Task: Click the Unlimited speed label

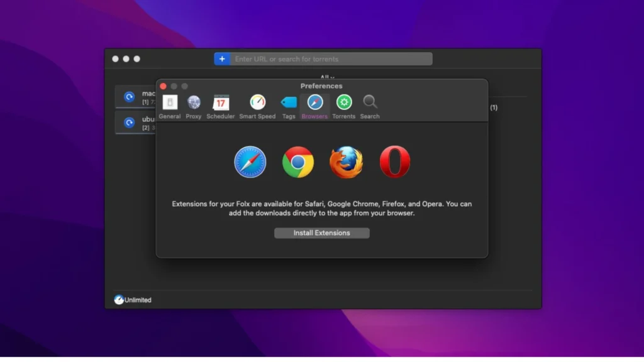Action: (x=137, y=300)
